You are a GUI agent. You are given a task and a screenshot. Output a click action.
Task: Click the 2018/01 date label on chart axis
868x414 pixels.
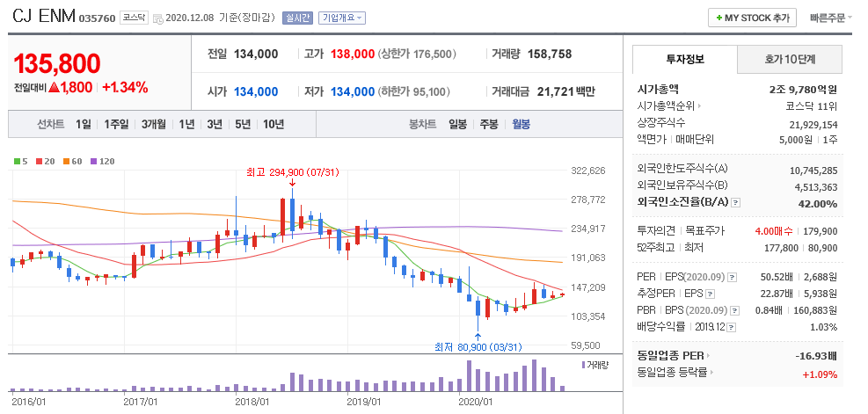click(252, 400)
